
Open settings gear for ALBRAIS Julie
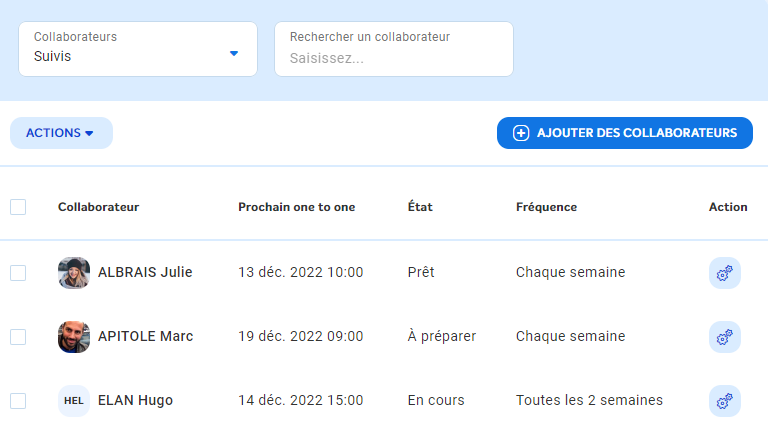click(x=725, y=273)
